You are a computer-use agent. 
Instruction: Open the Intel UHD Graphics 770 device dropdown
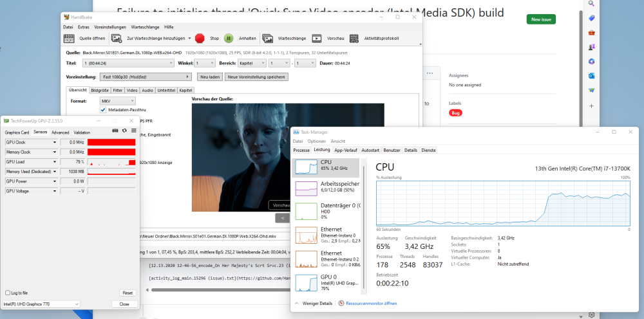click(x=41, y=304)
